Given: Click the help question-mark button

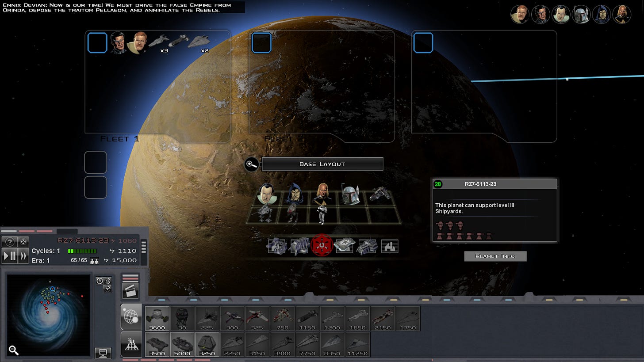Looking at the screenshot, I should tap(10, 242).
